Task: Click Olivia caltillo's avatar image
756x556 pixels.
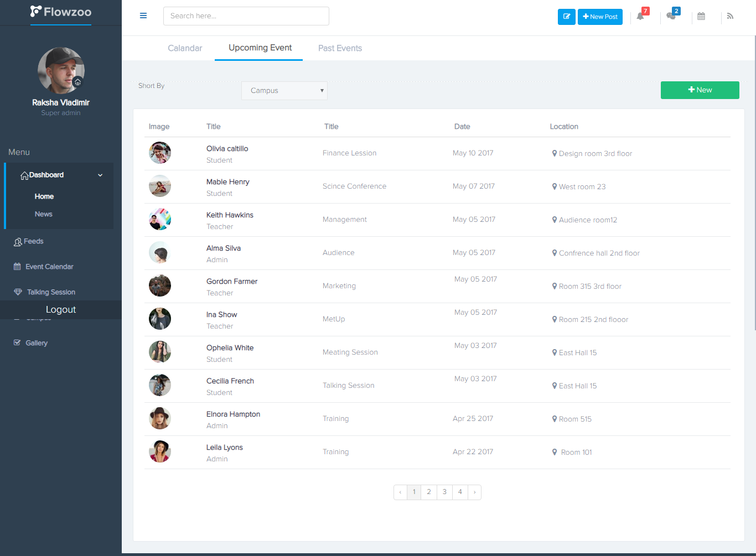Action: tap(160, 153)
